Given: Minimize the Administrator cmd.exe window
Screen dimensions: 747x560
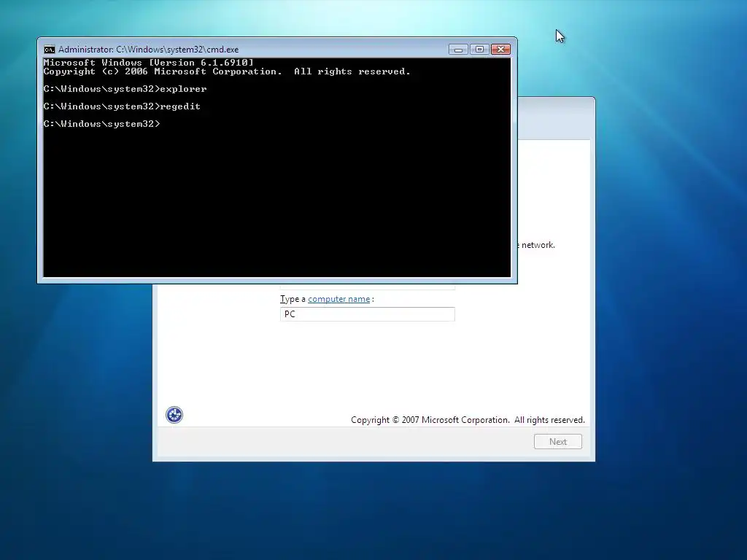Looking at the screenshot, I should 458,50.
